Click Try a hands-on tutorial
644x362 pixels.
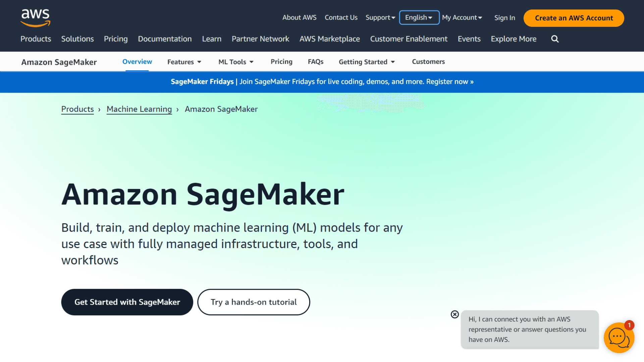click(x=254, y=302)
